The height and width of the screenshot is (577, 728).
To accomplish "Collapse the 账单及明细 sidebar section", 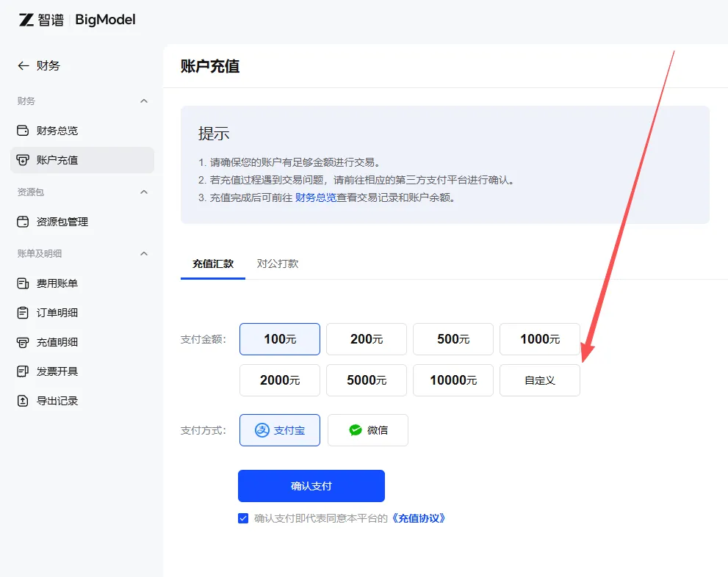I will point(144,254).
